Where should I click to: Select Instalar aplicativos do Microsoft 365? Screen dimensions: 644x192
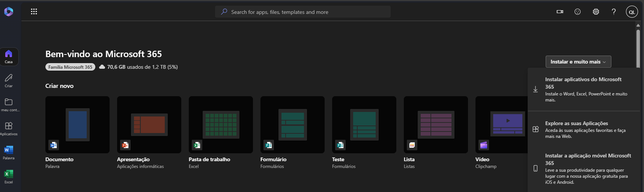584,89
